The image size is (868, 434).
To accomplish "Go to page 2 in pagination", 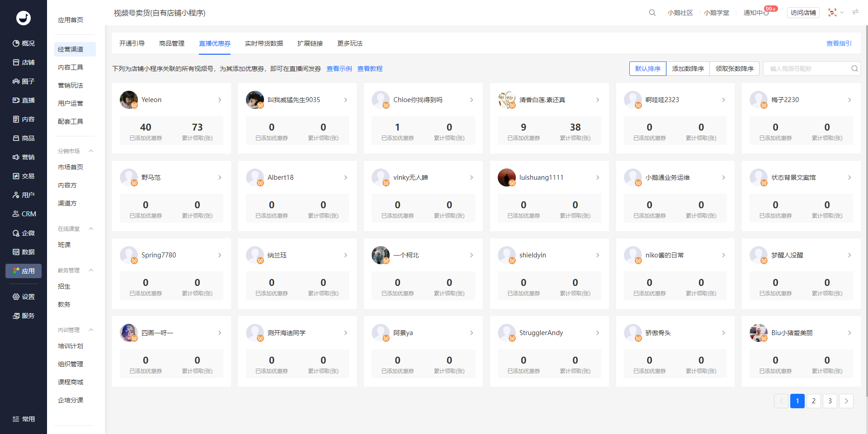I will (813, 401).
